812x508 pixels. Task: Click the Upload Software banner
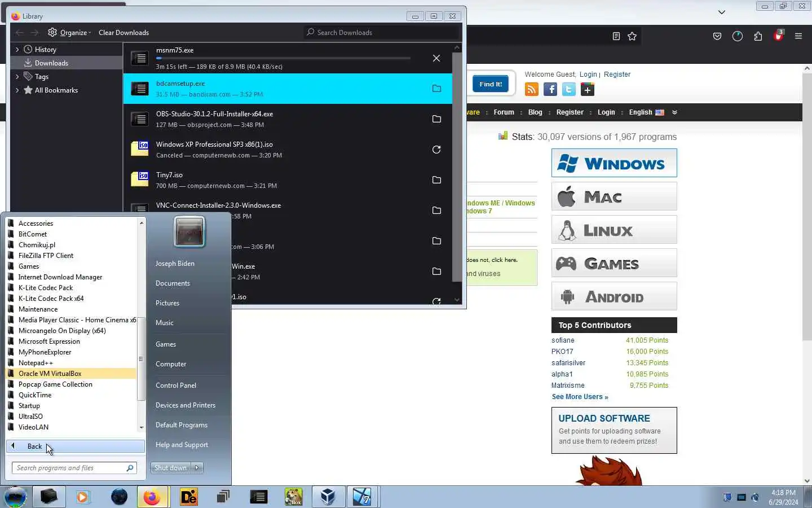(x=614, y=431)
